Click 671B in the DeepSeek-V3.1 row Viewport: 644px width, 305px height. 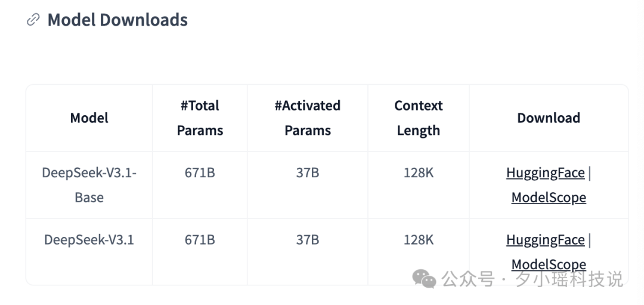point(200,240)
